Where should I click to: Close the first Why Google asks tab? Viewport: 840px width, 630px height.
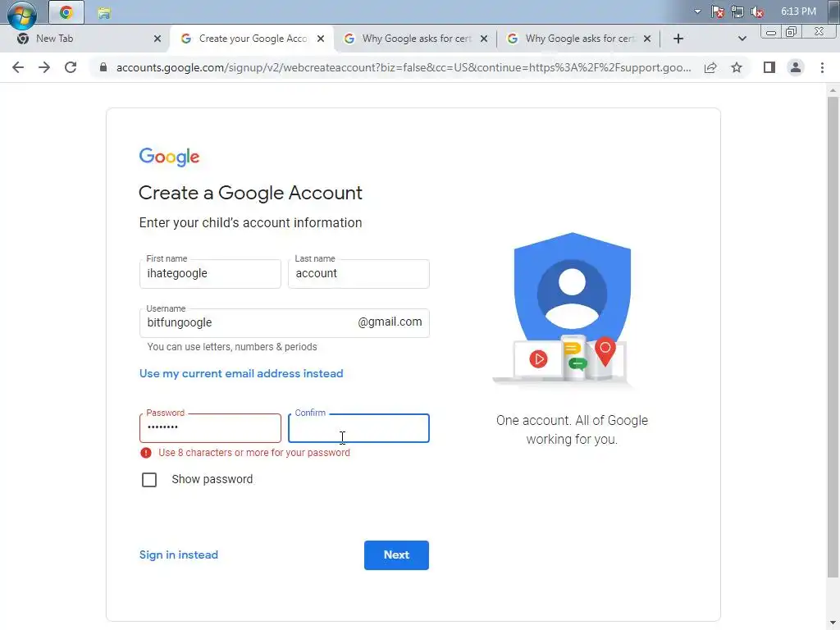(x=484, y=39)
